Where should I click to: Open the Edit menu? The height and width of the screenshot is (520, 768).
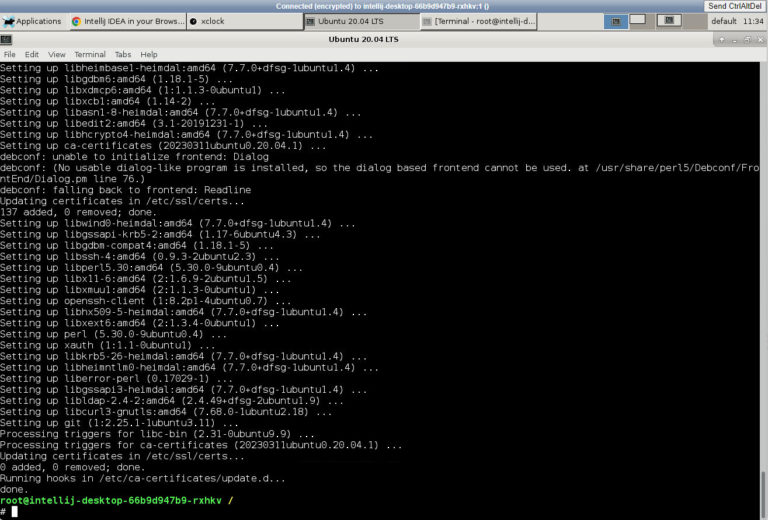(x=31, y=54)
